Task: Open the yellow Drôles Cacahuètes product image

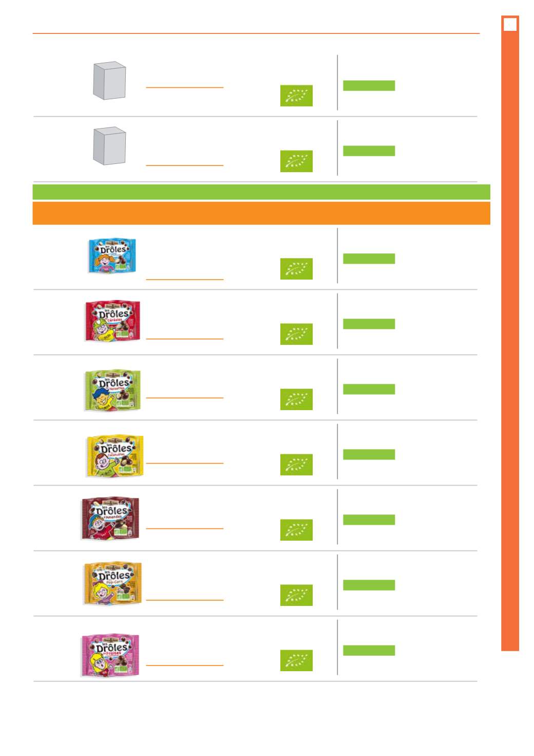Action: tap(115, 456)
